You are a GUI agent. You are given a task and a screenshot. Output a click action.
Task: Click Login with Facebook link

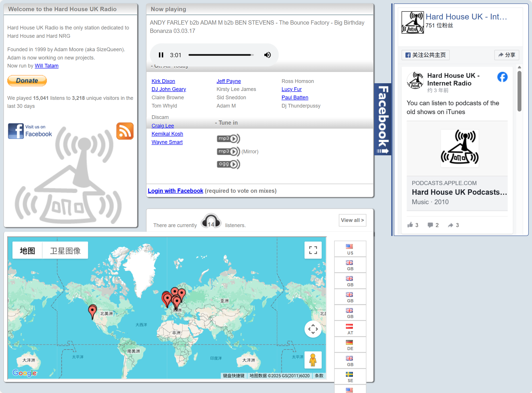[x=175, y=191]
